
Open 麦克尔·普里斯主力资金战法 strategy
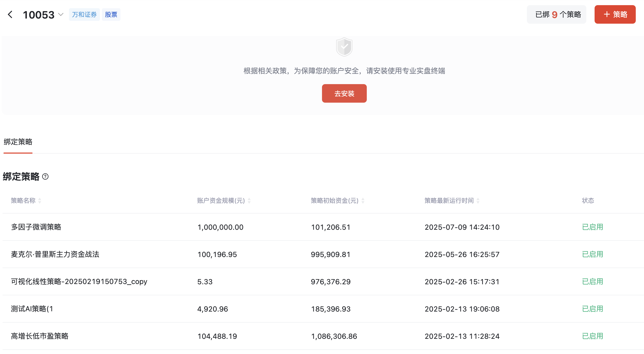55,254
